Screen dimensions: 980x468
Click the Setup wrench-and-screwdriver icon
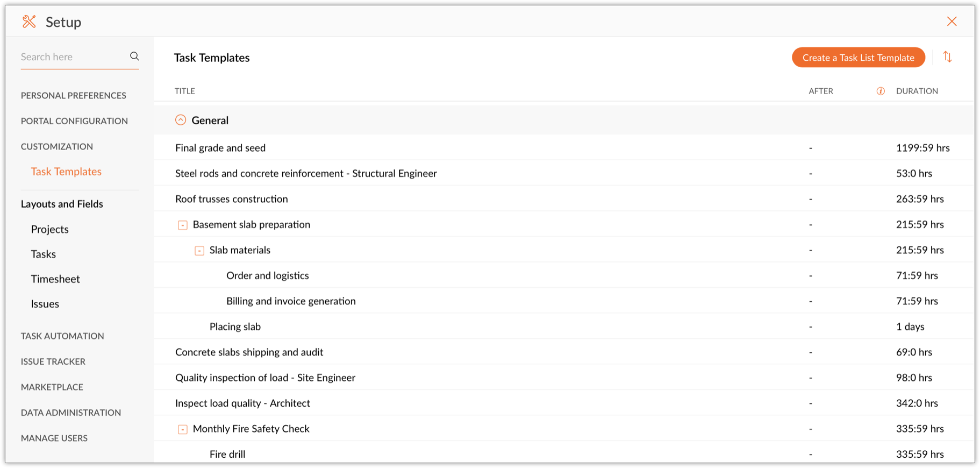pos(29,22)
